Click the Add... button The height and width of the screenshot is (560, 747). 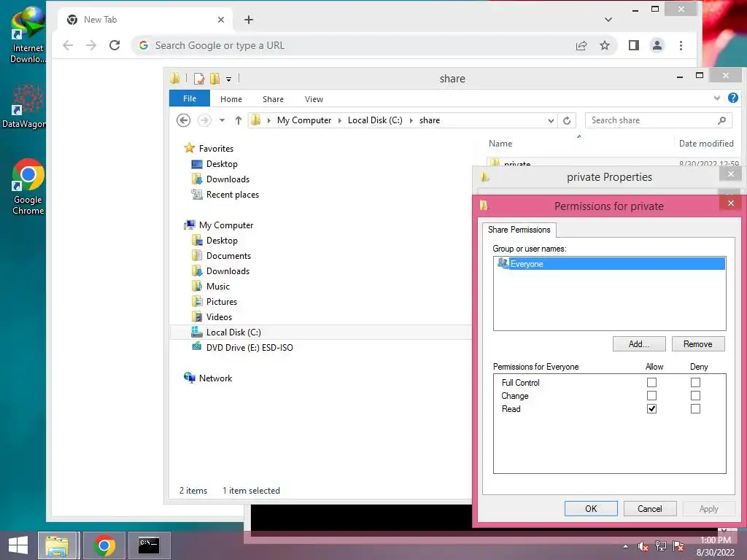point(639,344)
